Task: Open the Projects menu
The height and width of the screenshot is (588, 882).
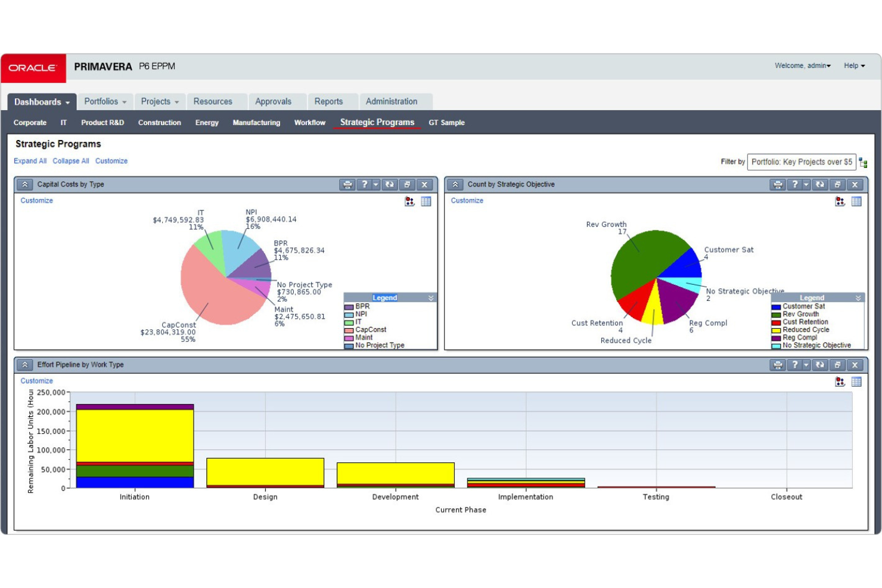Action: click(x=160, y=102)
